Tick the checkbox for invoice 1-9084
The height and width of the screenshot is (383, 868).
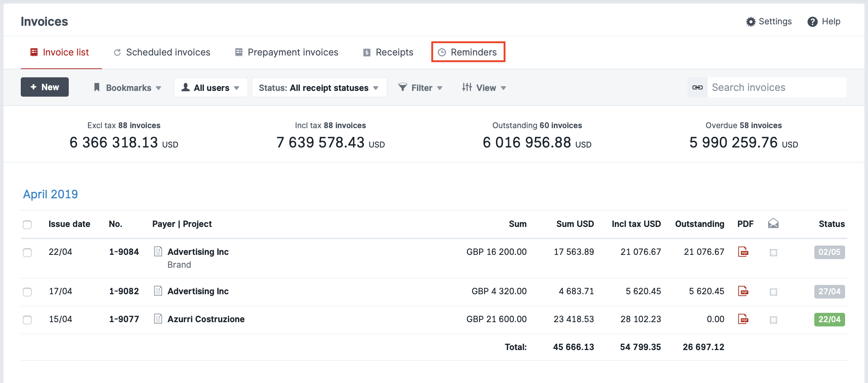(x=27, y=252)
